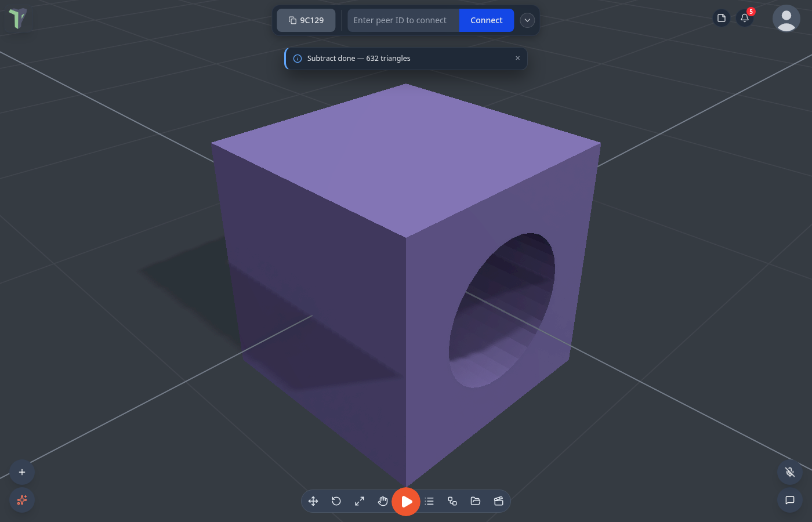Select the purple cube in the viewport
The width and height of the screenshot is (812, 522).
pos(405,284)
